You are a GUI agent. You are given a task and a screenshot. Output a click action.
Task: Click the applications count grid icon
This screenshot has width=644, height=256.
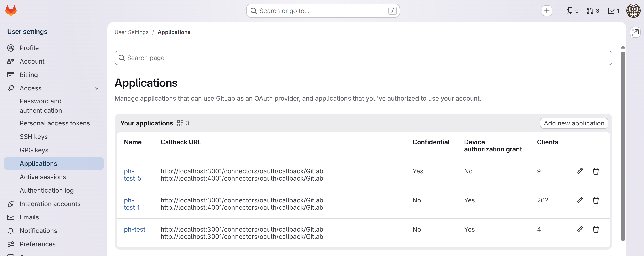pyautogui.click(x=180, y=123)
